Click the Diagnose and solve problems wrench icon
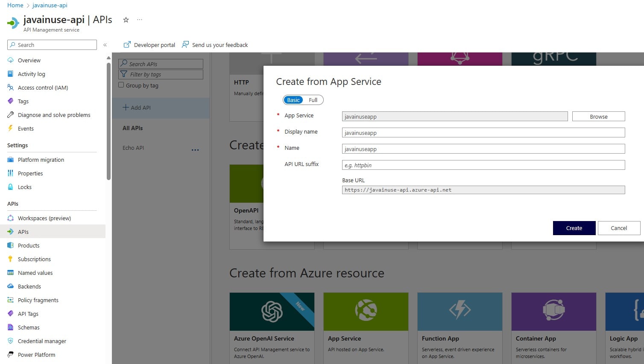 (x=11, y=115)
